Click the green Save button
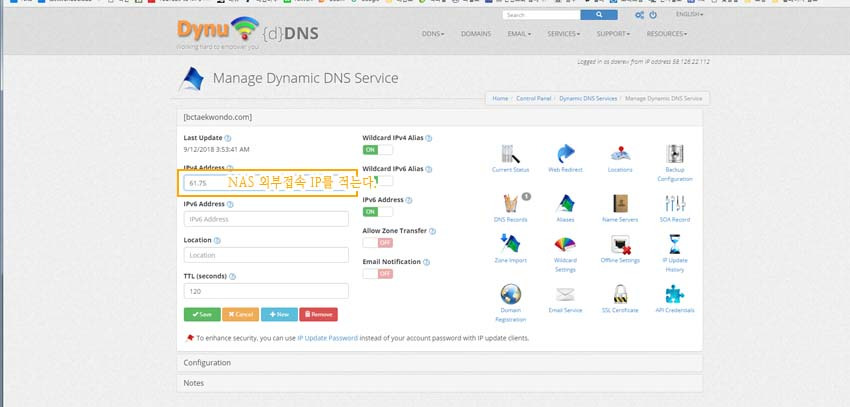 click(202, 314)
